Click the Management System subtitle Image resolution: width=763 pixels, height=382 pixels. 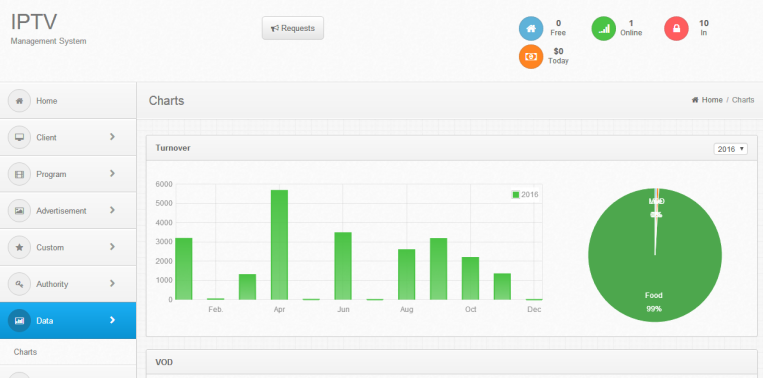[x=48, y=41]
